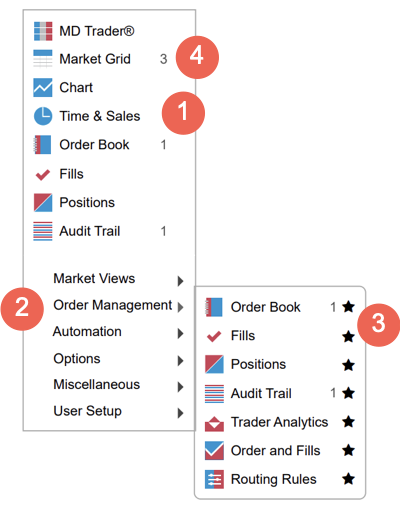The height and width of the screenshot is (523, 400).
Task: Unfavorite Trader Analytics using its star
Action: pyautogui.click(x=349, y=422)
